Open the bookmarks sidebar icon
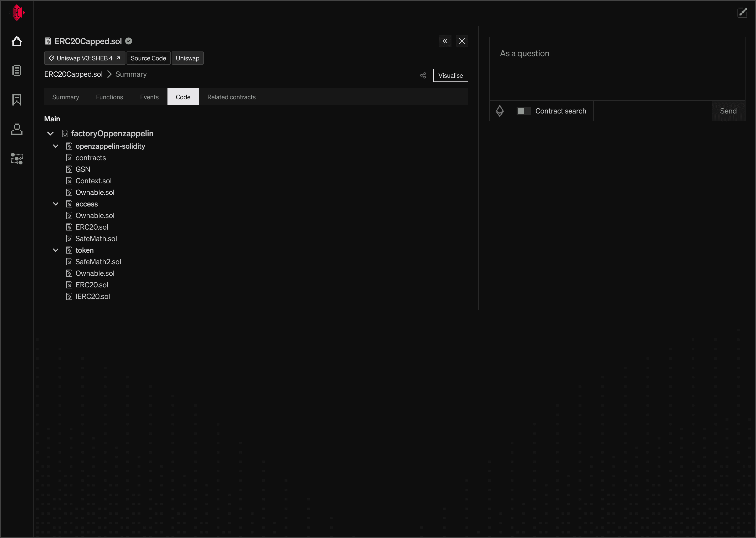The height and width of the screenshot is (538, 756). [x=17, y=100]
